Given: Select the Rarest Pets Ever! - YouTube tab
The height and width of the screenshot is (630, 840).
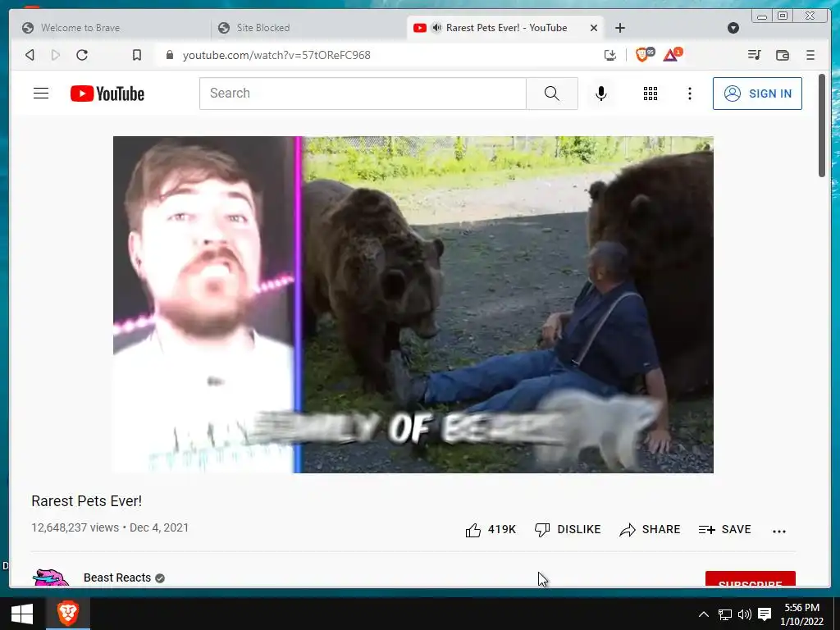Looking at the screenshot, I should tap(505, 28).
